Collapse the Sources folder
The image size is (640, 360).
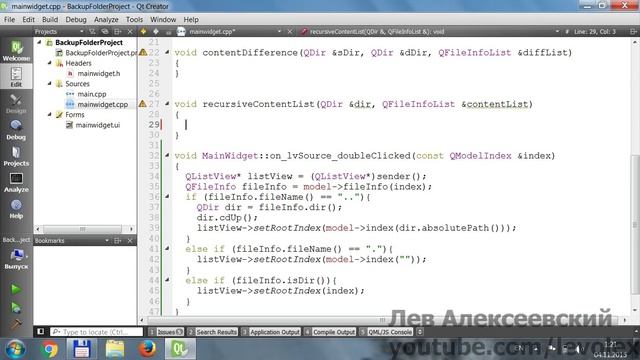[x=49, y=83]
